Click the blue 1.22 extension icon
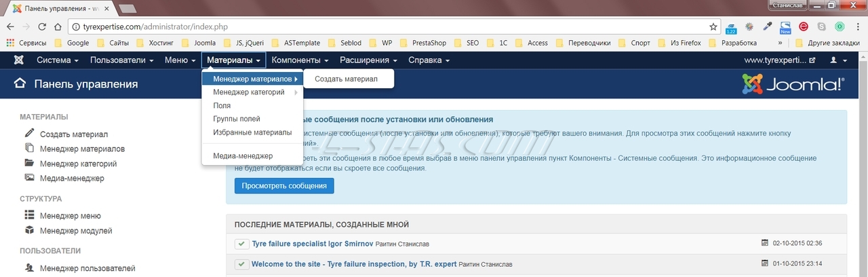868x277 pixels. [731, 27]
